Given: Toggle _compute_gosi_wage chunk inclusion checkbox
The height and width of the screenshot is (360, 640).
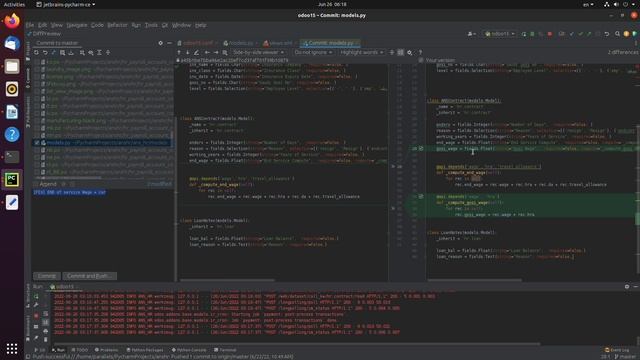Looking at the screenshot, I should click(421, 196).
